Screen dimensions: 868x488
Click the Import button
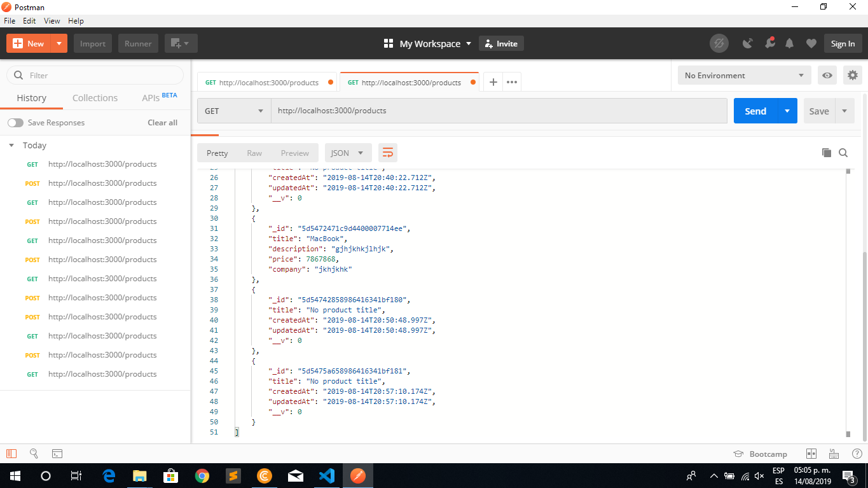(x=93, y=43)
